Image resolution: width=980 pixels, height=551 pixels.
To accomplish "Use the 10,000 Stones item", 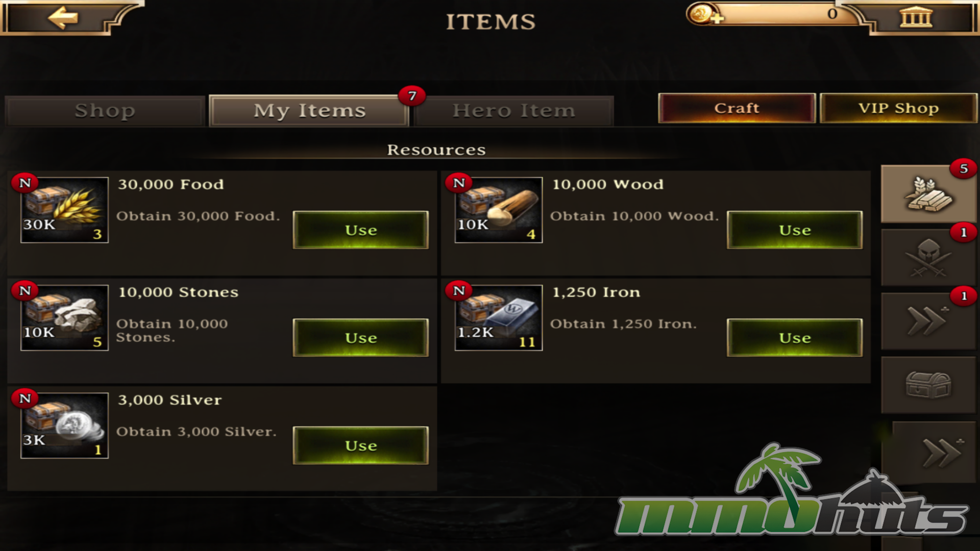I will (361, 338).
